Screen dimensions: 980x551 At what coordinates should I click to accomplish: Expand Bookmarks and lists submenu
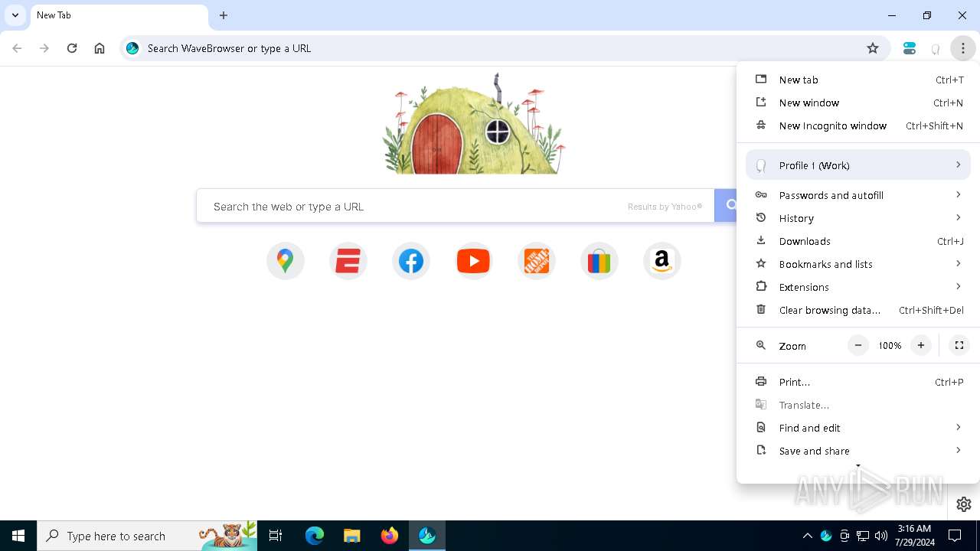coord(858,264)
